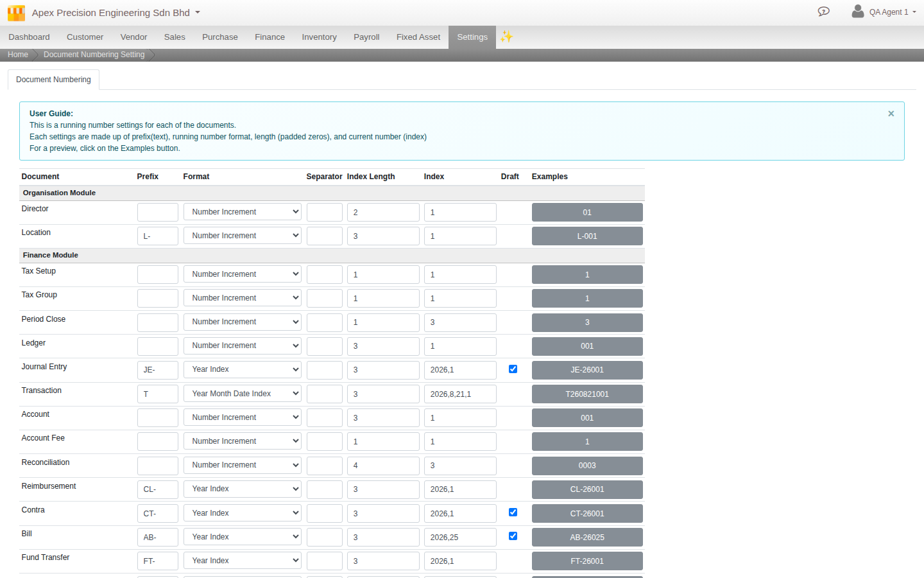This screenshot has height=578, width=924.
Task: Click the AB-26025 example button
Action: [587, 537]
